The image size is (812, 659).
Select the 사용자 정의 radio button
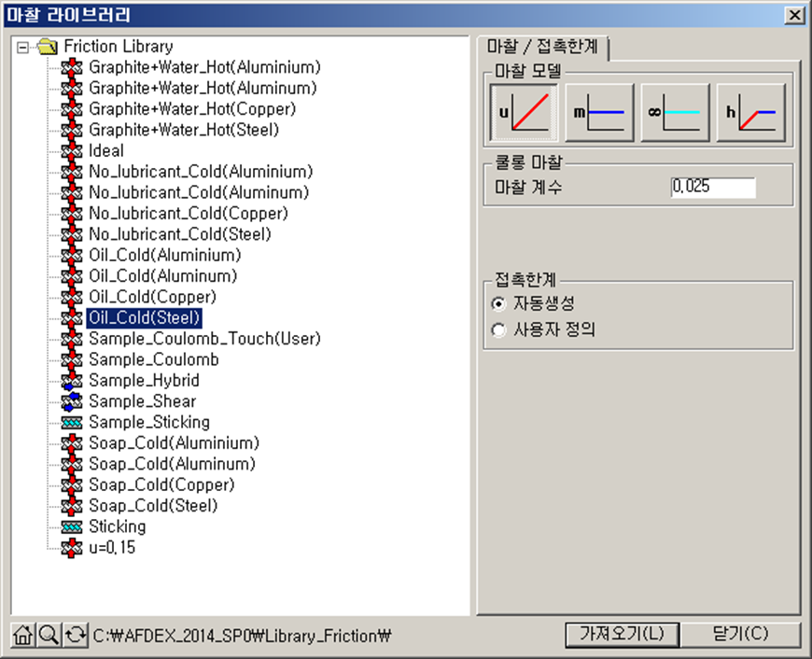pos(499,329)
